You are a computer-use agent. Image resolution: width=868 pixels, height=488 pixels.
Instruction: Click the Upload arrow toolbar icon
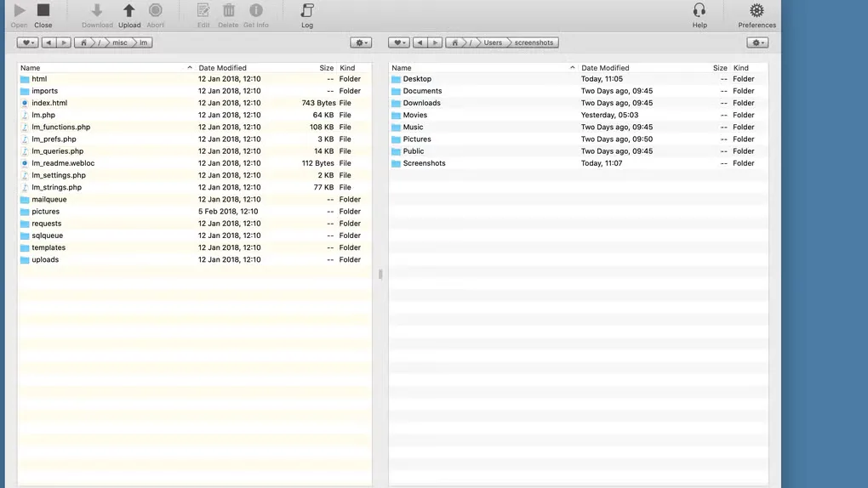[129, 10]
